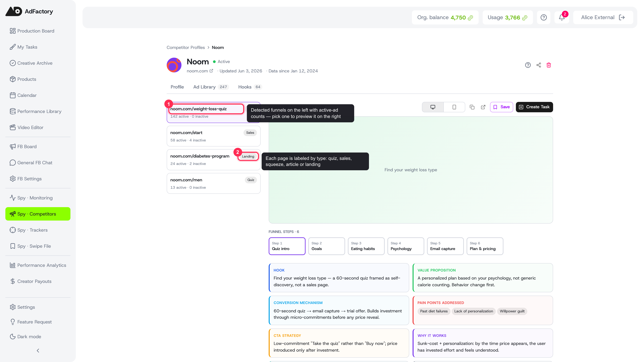Screen dimensions: 644x362
Task: Open Creative Archive
Action: (38, 63)
